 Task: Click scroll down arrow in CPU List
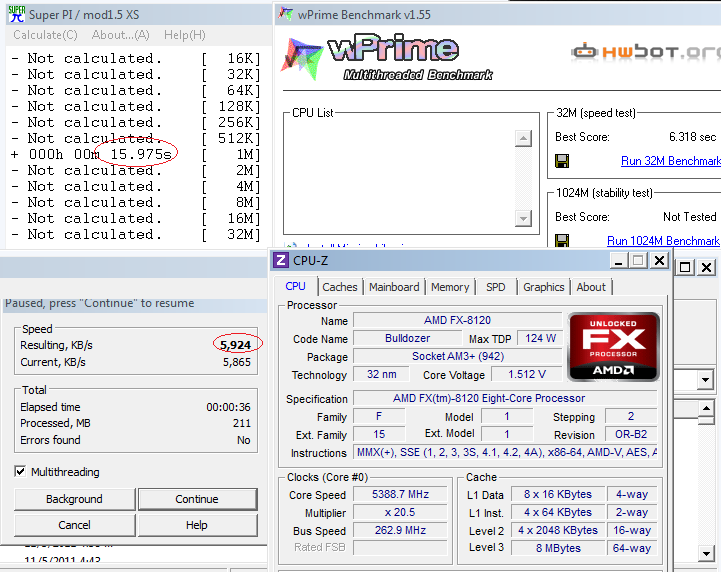click(x=523, y=218)
